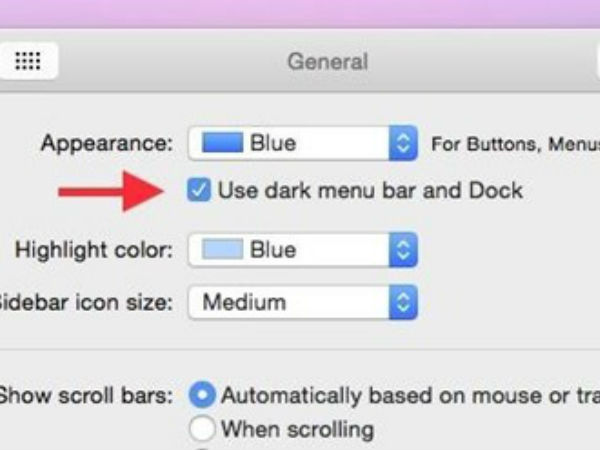Image resolution: width=600 pixels, height=450 pixels.
Task: Click the "For Buttons, Menus" description text
Action: coord(514,144)
